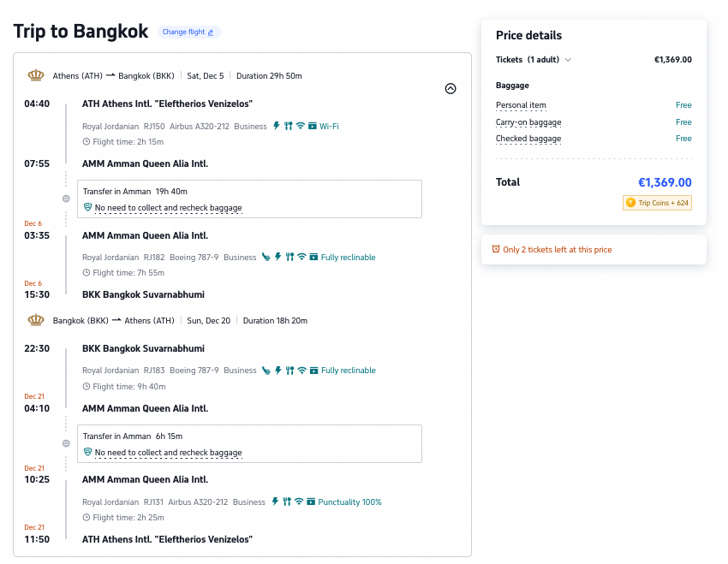
Task: Show details for Carry-on baggage
Action: 528,122
